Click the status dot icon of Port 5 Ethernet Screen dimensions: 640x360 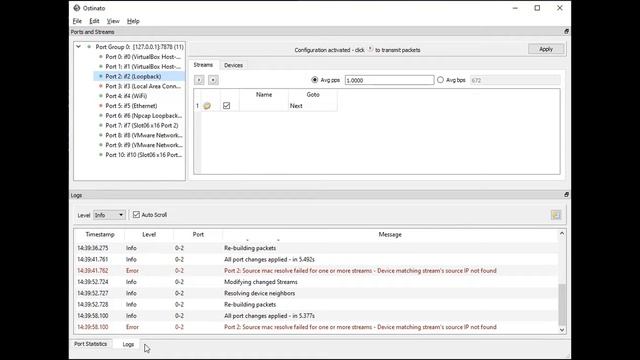[x=100, y=106]
